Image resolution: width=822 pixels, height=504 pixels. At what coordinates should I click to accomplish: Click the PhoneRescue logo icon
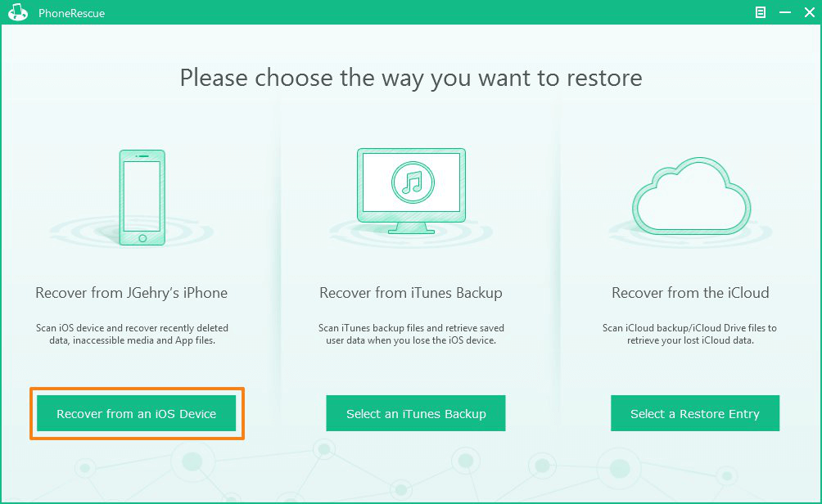[18, 12]
